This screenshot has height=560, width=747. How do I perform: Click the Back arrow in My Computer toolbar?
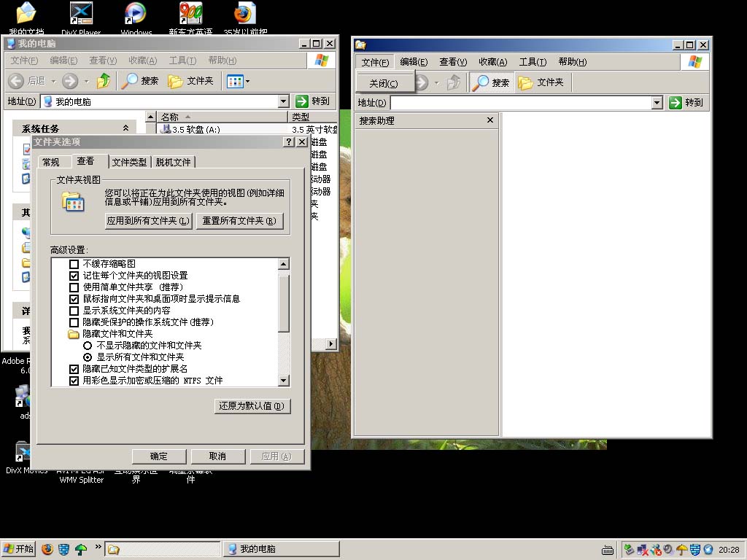click(x=16, y=81)
